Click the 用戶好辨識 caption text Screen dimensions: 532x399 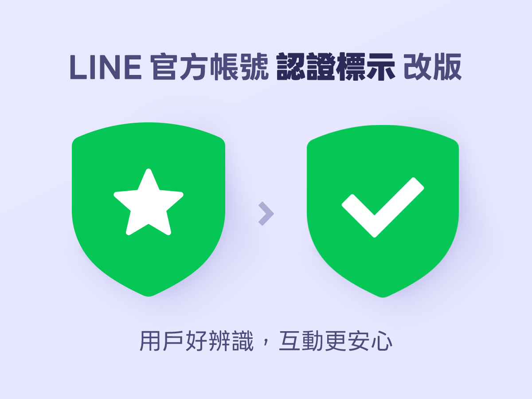[196, 341]
